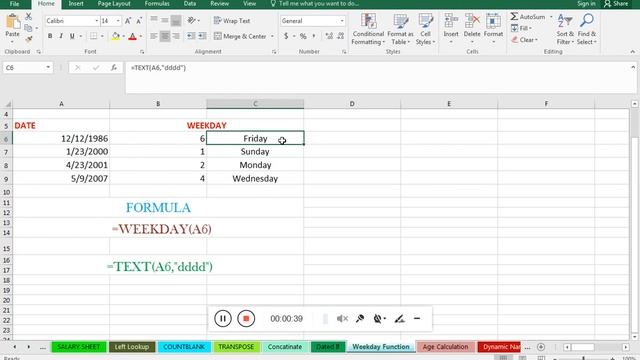Click Increase Font Size icon
The image size is (640, 360).
pos(128,21)
